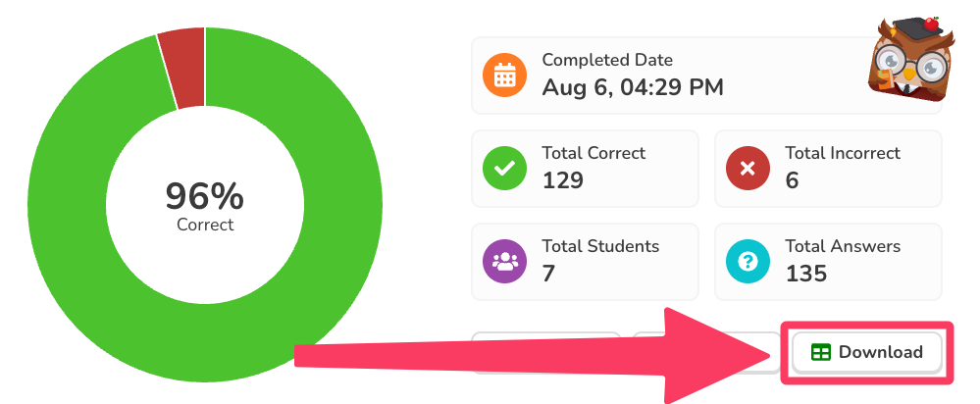Click the Aug 6, 04:29 PM date text
The height and width of the screenshot is (404, 980).
click(633, 87)
